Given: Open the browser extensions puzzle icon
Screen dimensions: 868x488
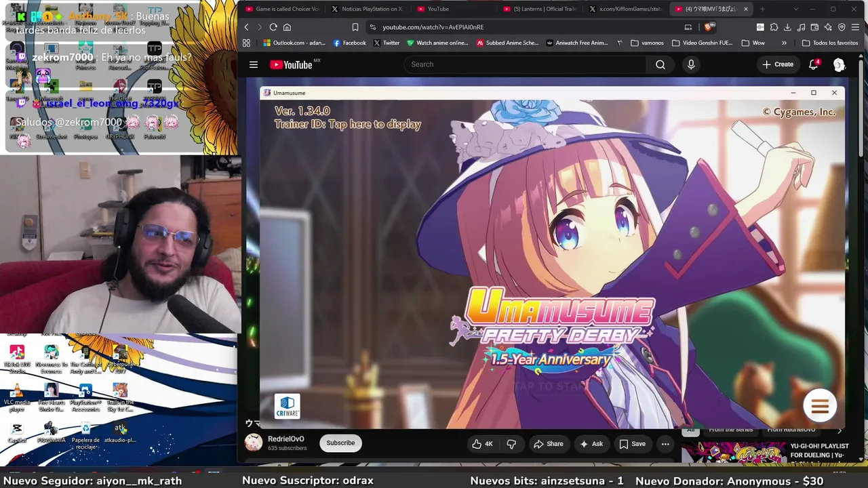Looking at the screenshot, I should point(774,27).
